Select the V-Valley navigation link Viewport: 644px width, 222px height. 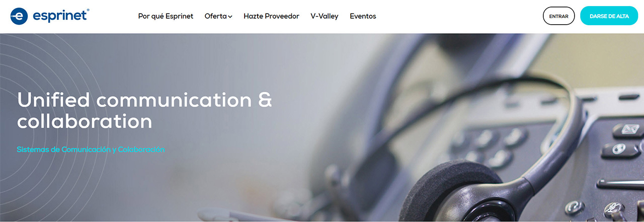(325, 16)
